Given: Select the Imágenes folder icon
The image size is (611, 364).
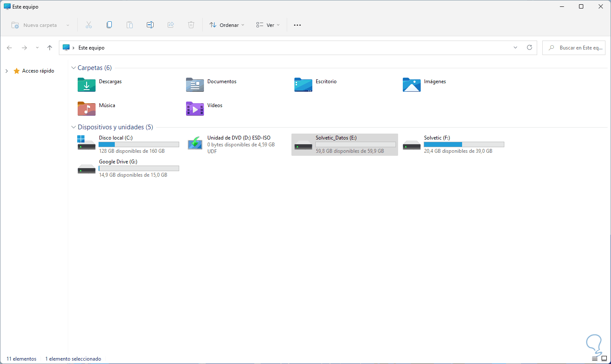Looking at the screenshot, I should click(x=412, y=84).
